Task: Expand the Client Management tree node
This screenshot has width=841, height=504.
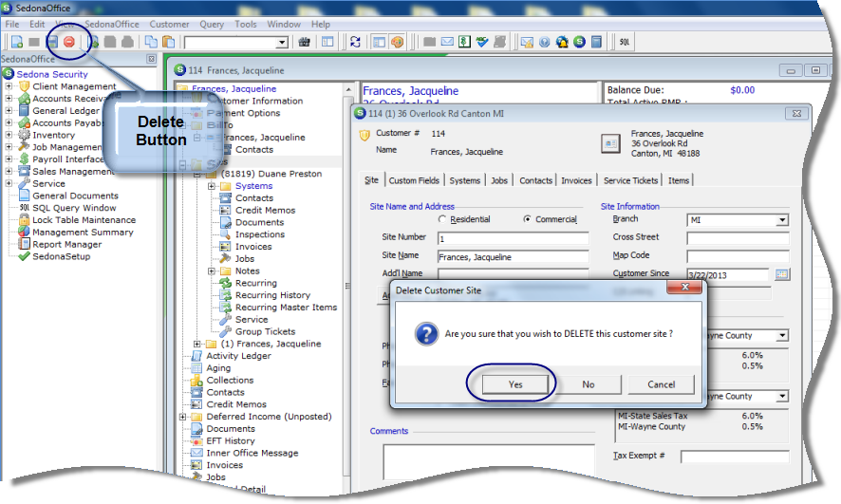Action: pos(9,86)
